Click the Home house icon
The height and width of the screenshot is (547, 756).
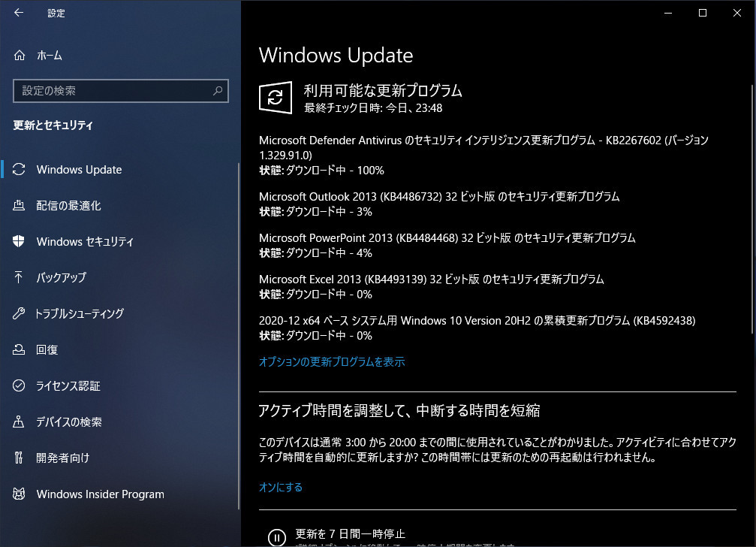(20, 56)
